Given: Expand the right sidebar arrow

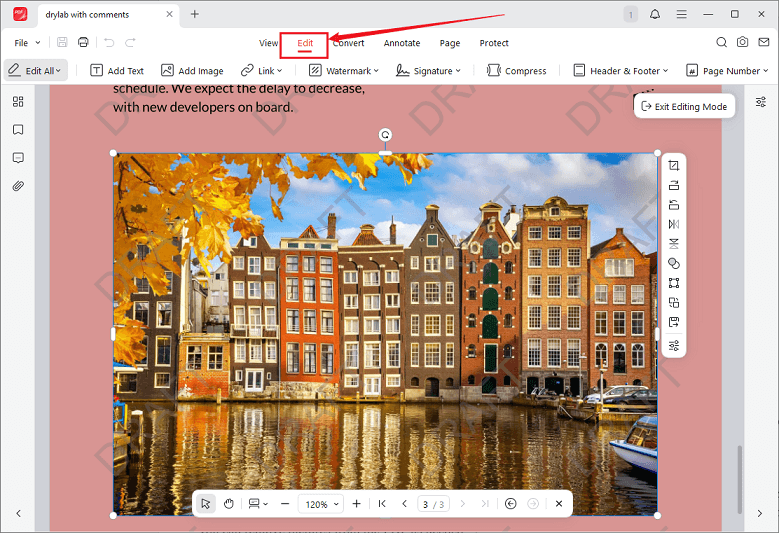Looking at the screenshot, I should coord(760,513).
